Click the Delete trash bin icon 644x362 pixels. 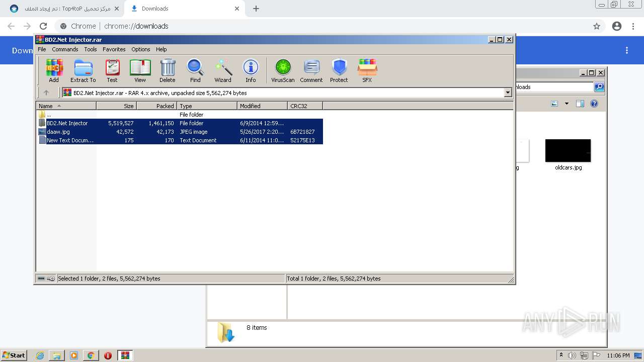168,70
